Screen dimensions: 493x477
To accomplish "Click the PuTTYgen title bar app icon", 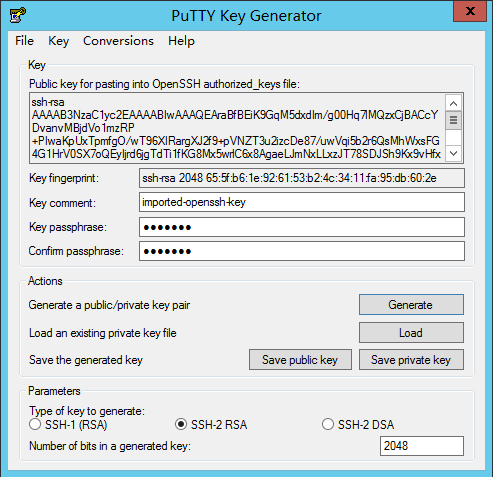I will (x=18, y=15).
